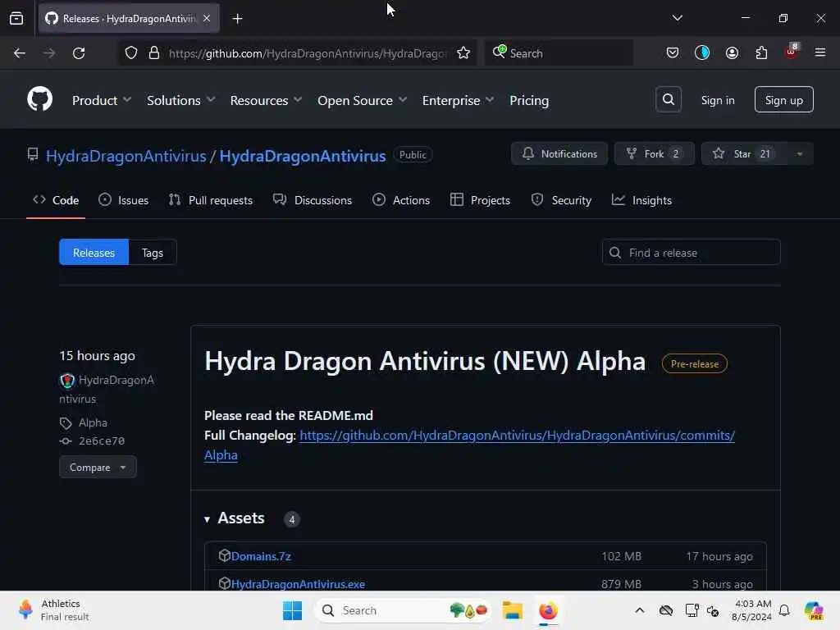
Task: View site security via the padlock icon
Action: coord(154,53)
